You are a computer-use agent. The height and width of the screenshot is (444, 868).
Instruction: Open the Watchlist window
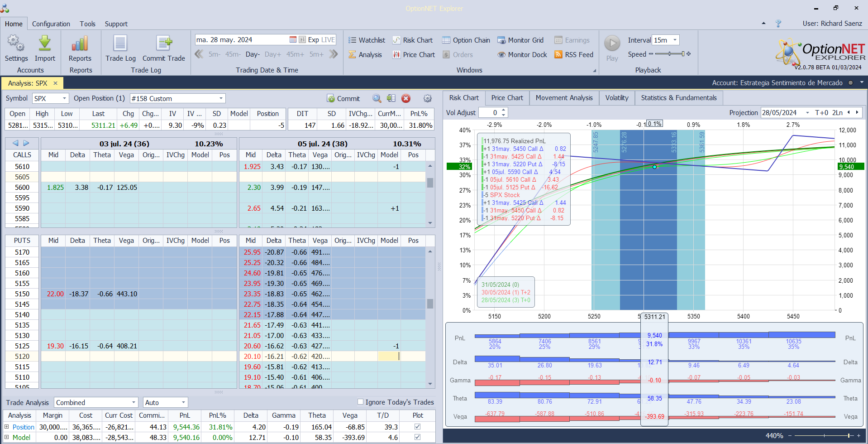[x=367, y=40]
